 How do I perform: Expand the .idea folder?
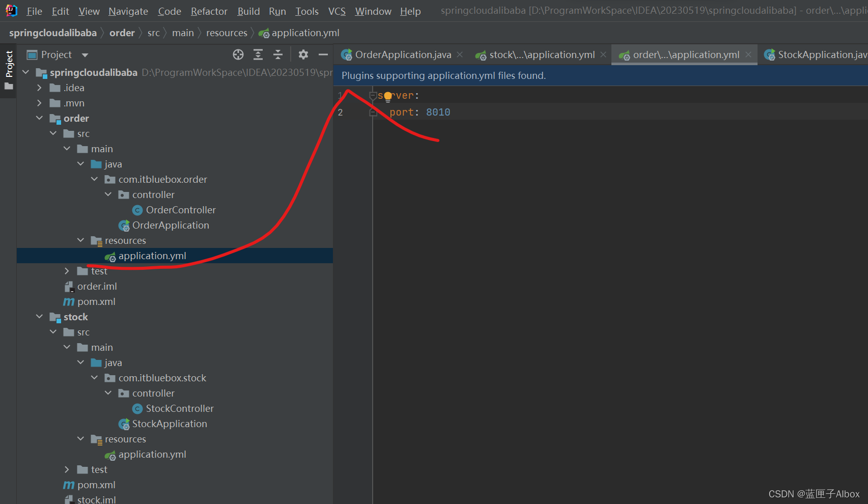(x=39, y=88)
